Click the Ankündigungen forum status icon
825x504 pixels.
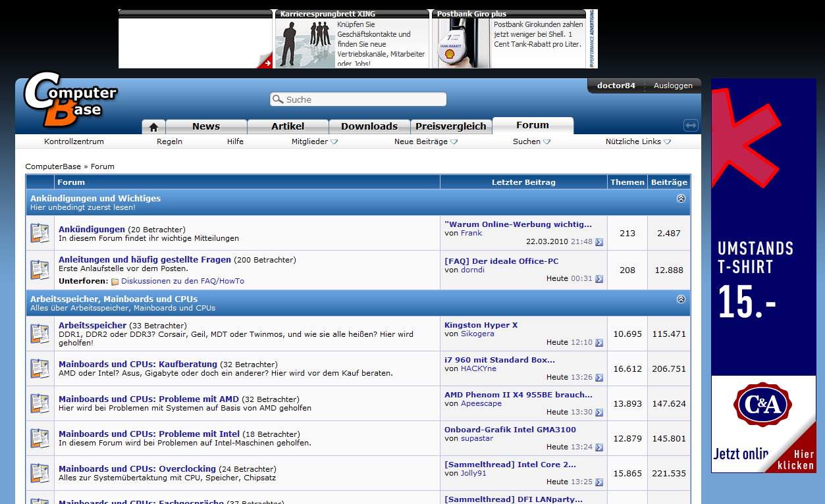(40, 233)
